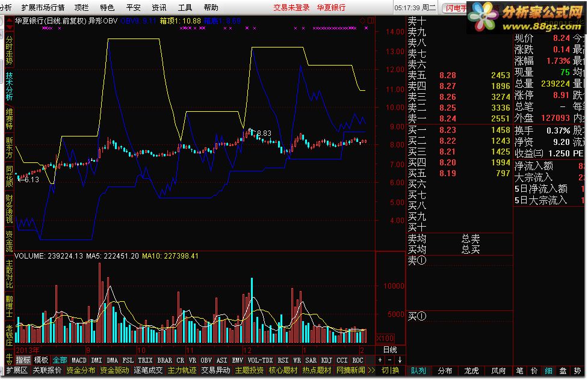Select the 财务透视 sidebar tab
This screenshot has width=588, height=380.
[x=10, y=209]
